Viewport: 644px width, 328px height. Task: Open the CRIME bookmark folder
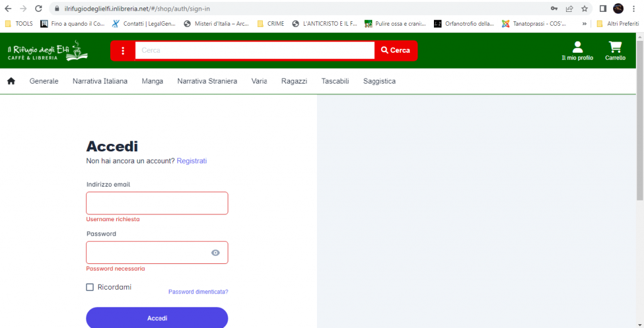coord(270,24)
